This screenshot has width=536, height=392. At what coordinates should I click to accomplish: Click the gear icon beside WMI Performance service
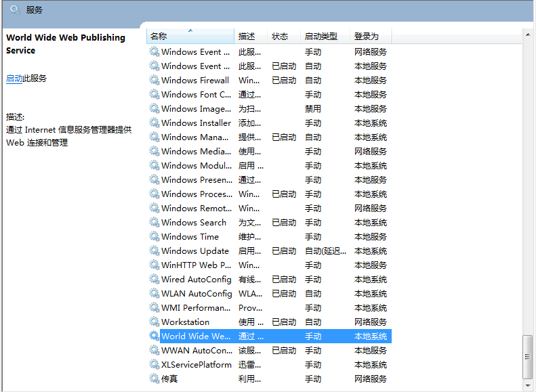[x=154, y=307]
